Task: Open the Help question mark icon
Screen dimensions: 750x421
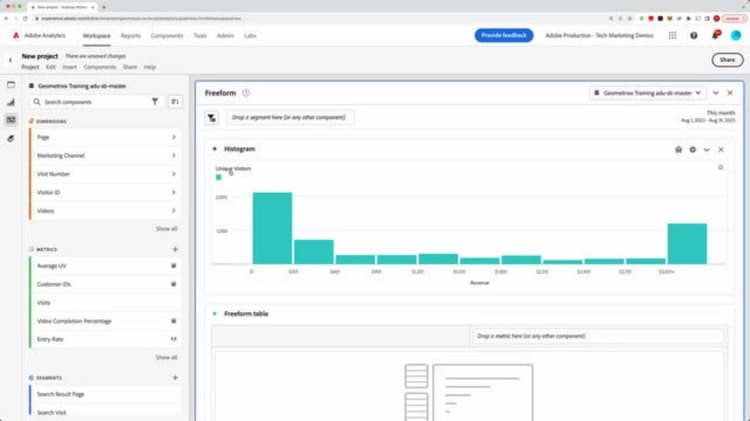Action: pos(694,35)
